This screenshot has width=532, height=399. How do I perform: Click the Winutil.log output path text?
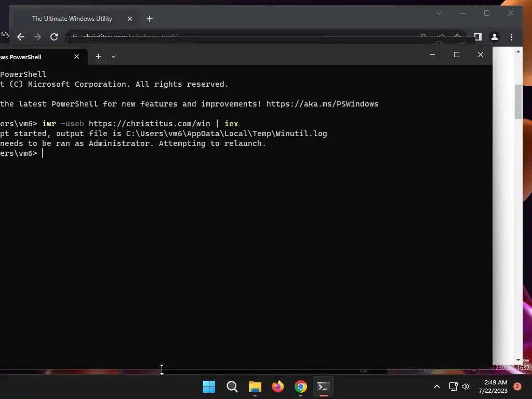[x=227, y=134]
